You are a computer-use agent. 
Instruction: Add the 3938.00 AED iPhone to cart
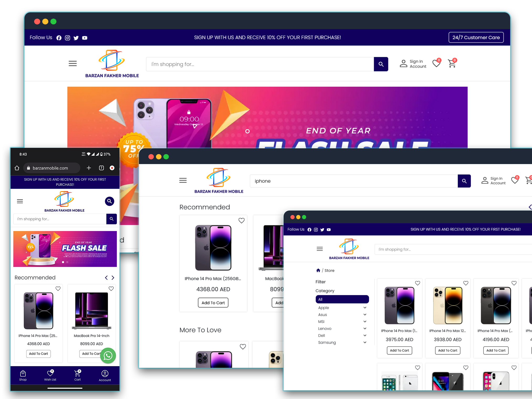pyautogui.click(x=447, y=350)
